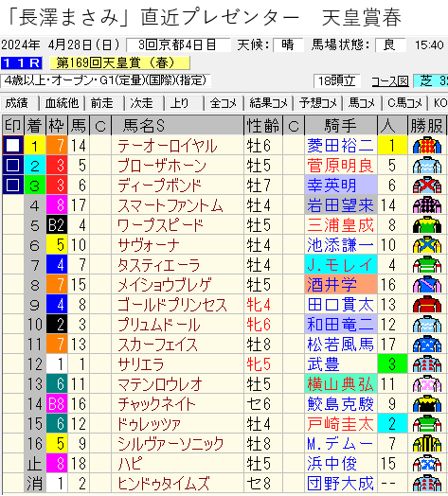The height and width of the screenshot is (496, 448).
Task: Click the orange 枠 7 cell for メイショウブレゲ
Action: (57, 285)
